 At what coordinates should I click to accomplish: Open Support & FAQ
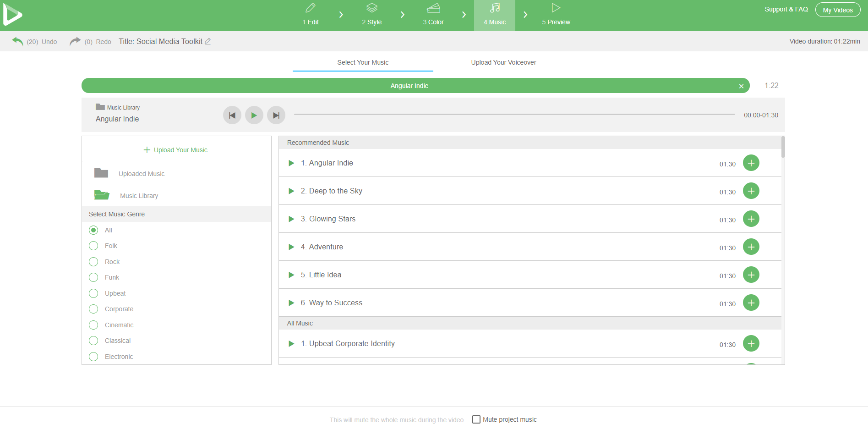click(x=786, y=9)
